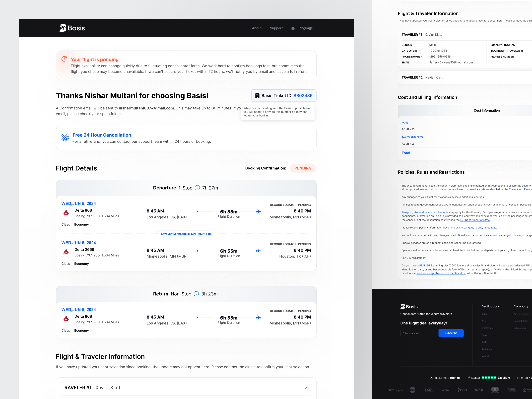Open the Amsterdam destination link
The height and width of the screenshot is (399, 532).
point(487,328)
